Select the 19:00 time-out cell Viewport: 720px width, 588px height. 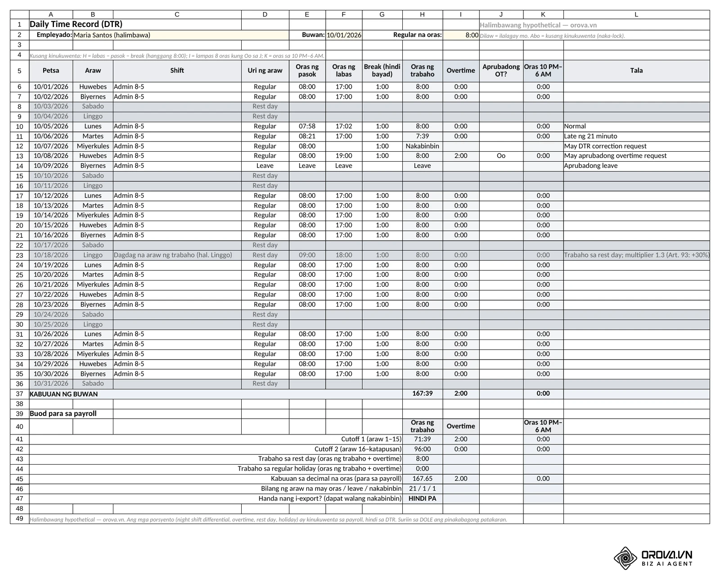pos(344,156)
